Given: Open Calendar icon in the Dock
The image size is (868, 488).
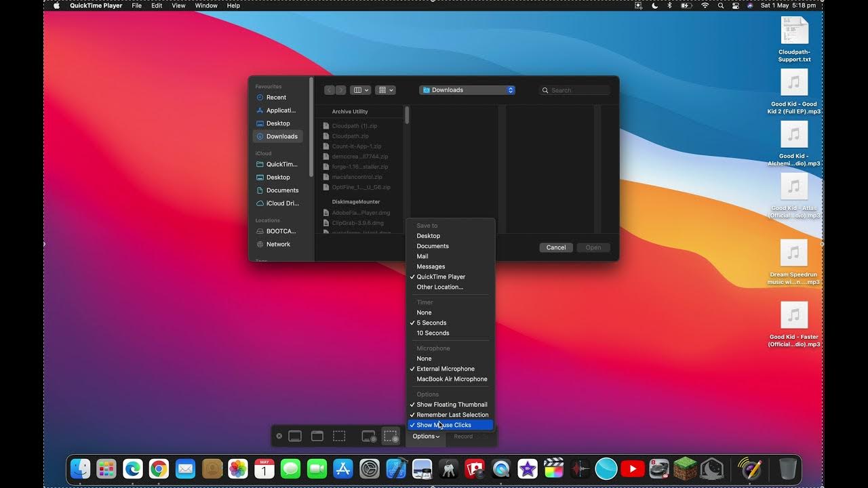Looking at the screenshot, I should [264, 468].
